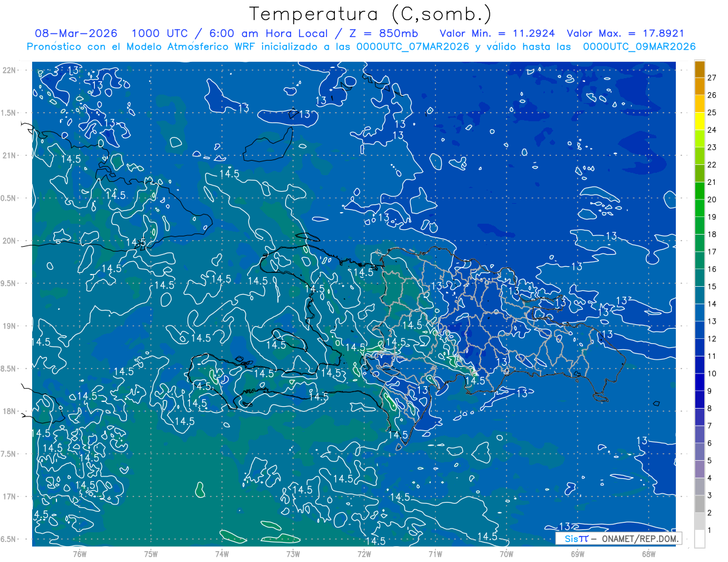Click "Valor Min. = 11.2924" value

click(497, 33)
